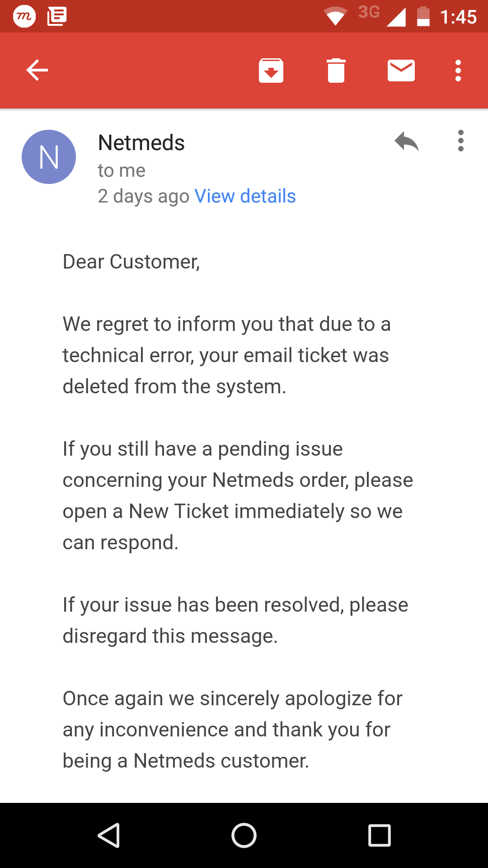488x868 pixels.
Task: Tap the 'm' app notification icon
Action: 24,17
